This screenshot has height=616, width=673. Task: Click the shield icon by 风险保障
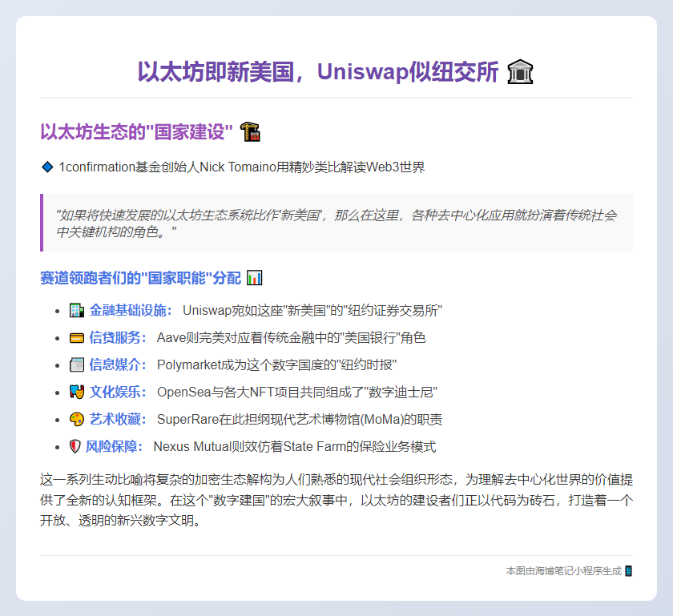[75, 446]
